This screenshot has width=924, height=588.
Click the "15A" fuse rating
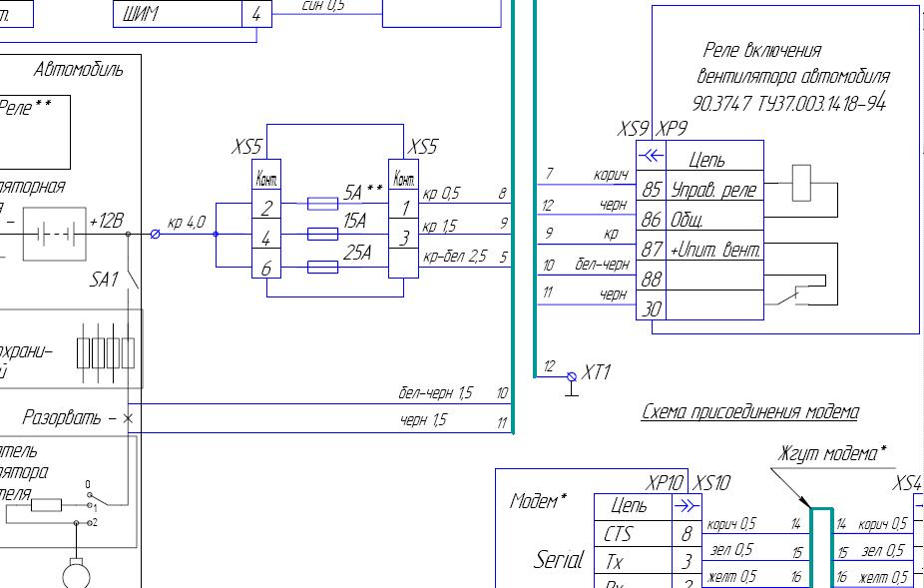355,222
